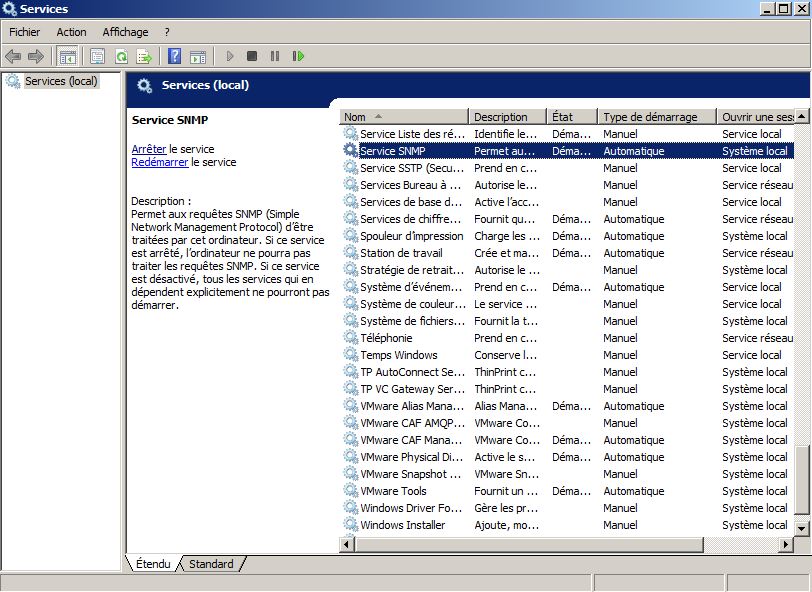Start a service using the play icon

[230, 56]
